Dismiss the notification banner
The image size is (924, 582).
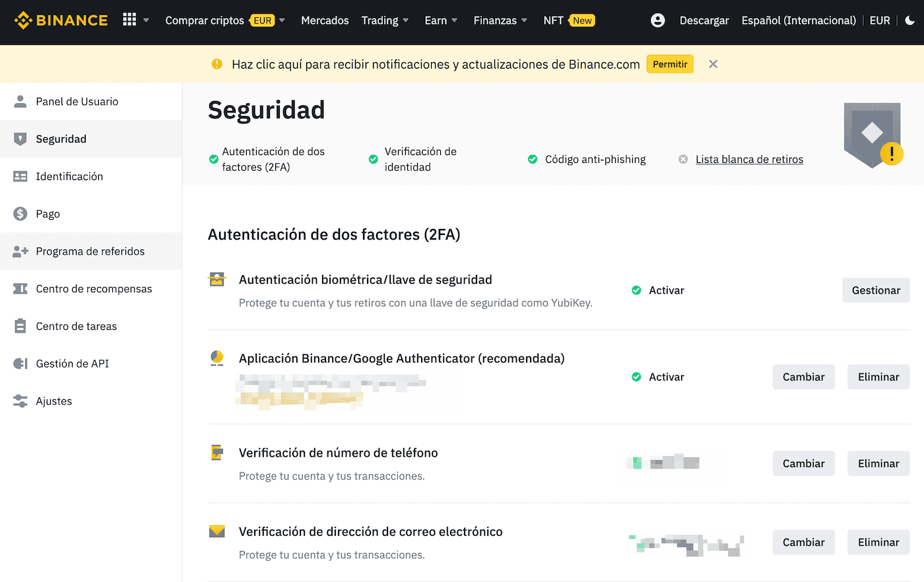(713, 64)
